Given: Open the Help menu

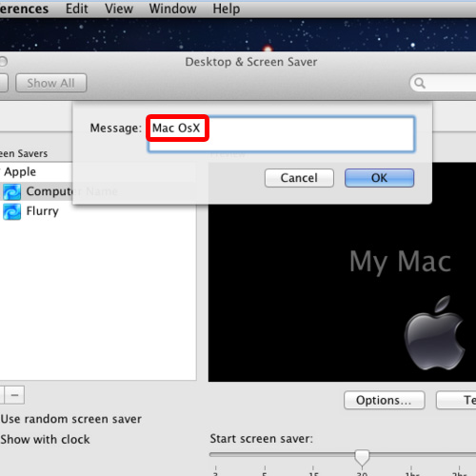Looking at the screenshot, I should pos(226,9).
